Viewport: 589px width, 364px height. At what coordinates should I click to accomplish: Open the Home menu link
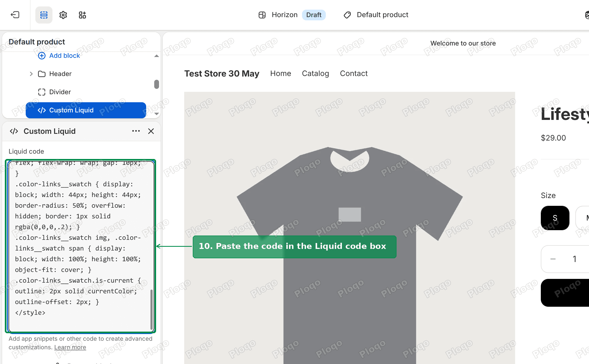(281, 74)
